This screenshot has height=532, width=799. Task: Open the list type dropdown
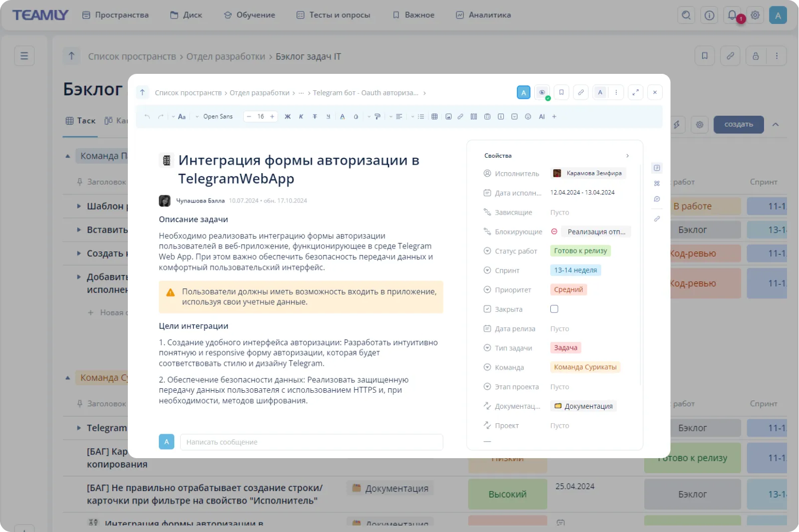point(418,117)
